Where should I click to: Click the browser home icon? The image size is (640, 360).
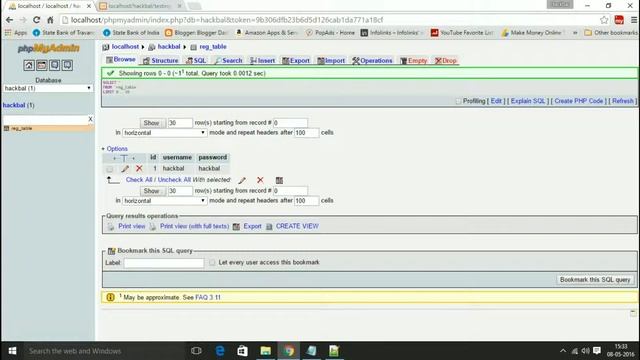point(50,20)
